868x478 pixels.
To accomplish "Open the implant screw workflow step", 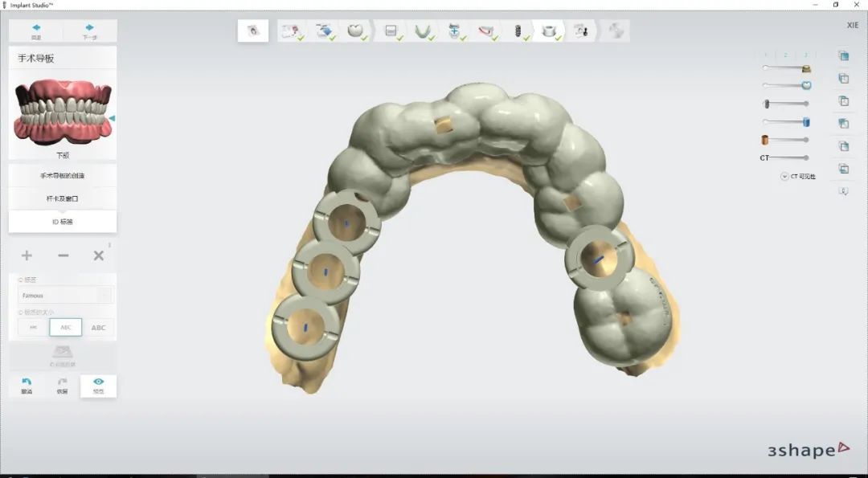I will click(518, 31).
